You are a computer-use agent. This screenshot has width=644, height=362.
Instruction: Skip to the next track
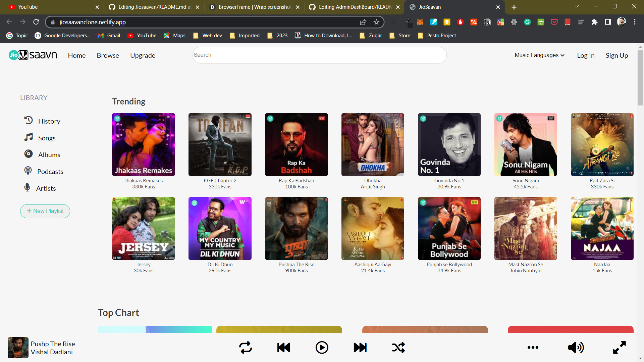click(x=360, y=348)
